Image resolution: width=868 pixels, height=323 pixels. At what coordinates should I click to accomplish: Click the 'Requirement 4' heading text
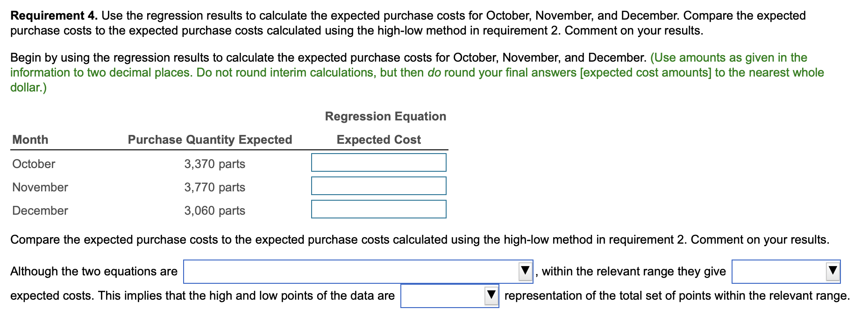(51, 14)
